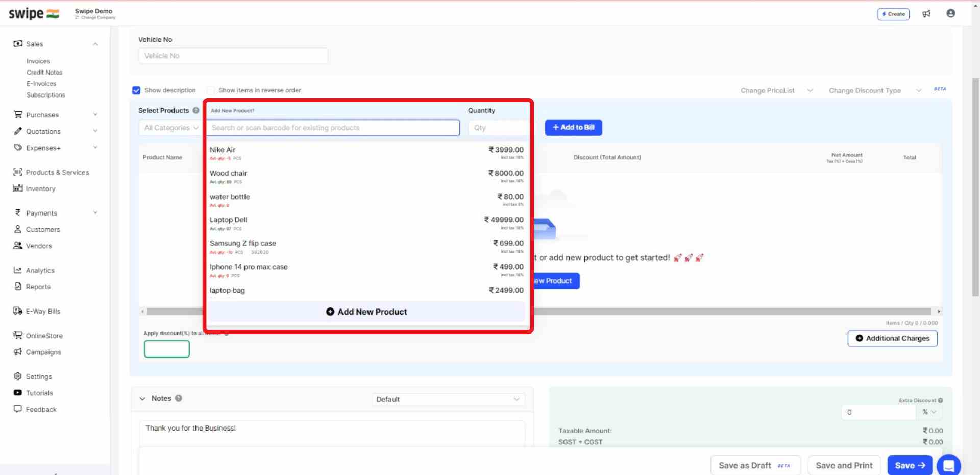Click the Vendors people icon
The width and height of the screenshot is (980, 475).
click(18, 246)
